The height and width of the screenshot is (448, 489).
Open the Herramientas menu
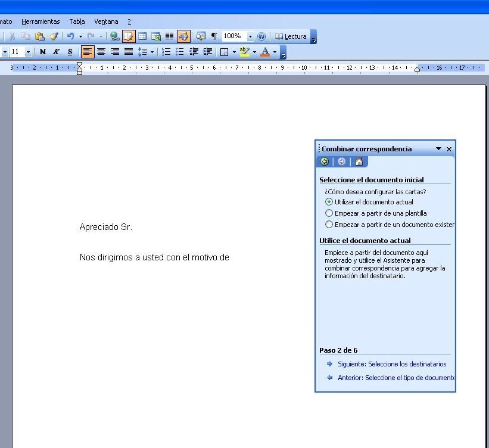coord(41,21)
